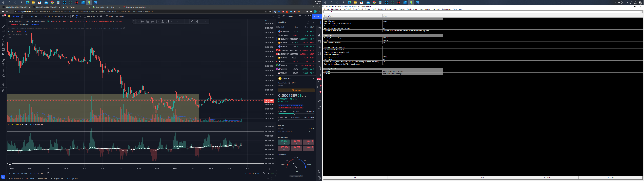Take a chart snapshot with camera icon
This screenshot has width=644, height=181.
coord(310,16)
